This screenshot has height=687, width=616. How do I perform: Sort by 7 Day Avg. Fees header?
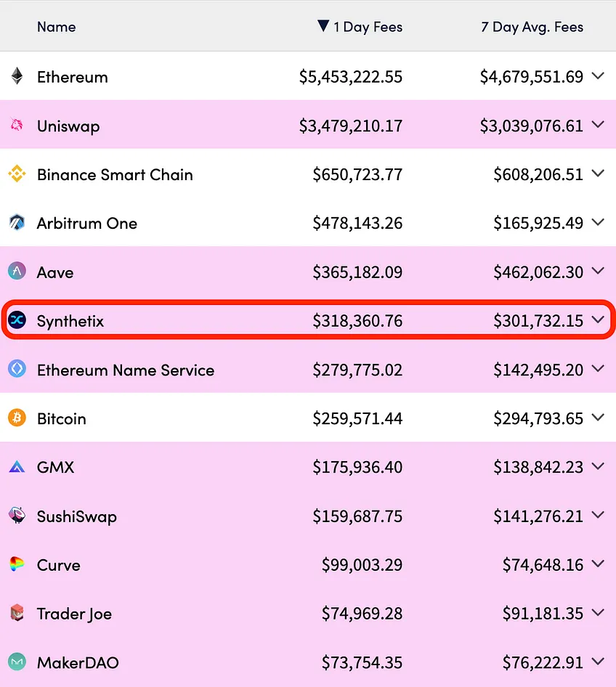point(532,27)
